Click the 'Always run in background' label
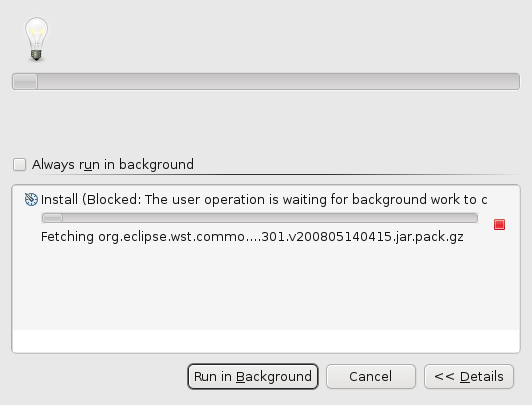Viewport: 532px width, 405px height. tap(113, 165)
